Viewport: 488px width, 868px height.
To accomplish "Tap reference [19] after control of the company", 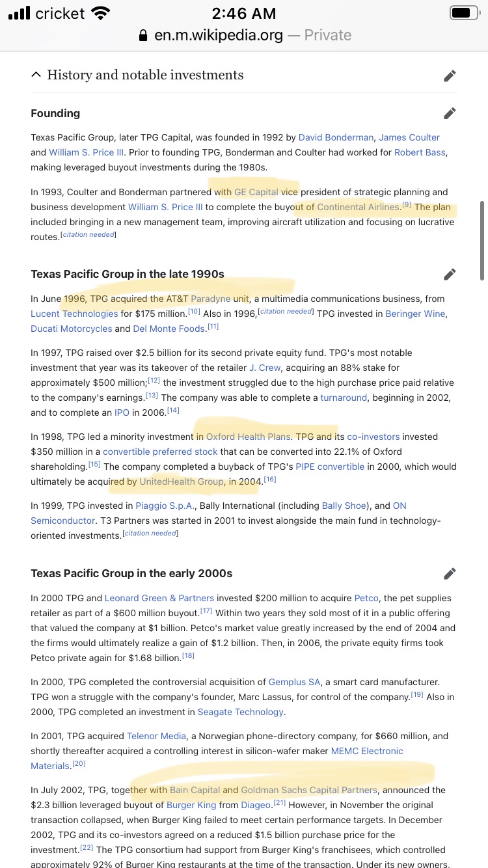I will (x=417, y=695).
